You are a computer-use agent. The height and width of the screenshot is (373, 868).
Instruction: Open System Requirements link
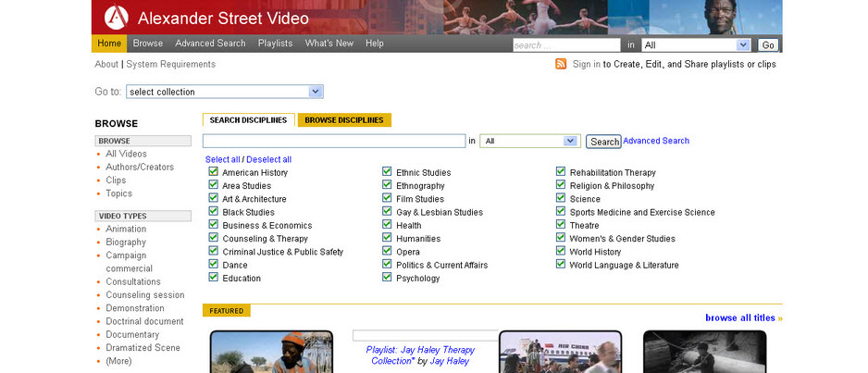(x=170, y=64)
